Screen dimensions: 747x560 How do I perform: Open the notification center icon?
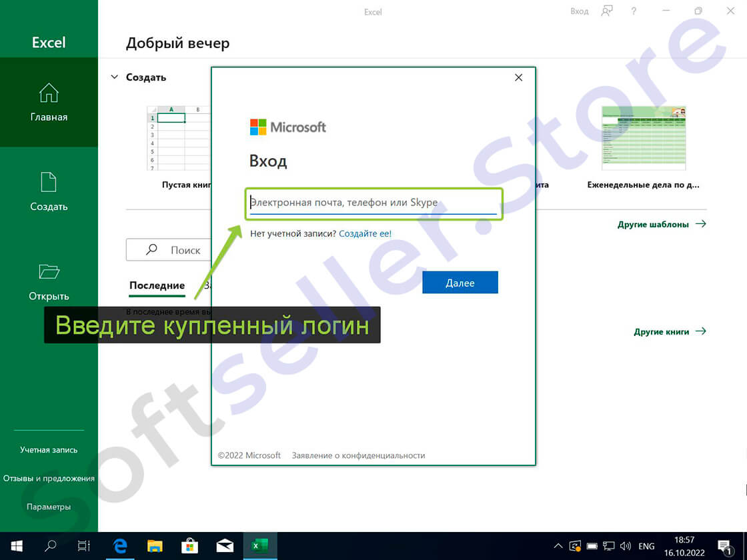[x=725, y=545]
